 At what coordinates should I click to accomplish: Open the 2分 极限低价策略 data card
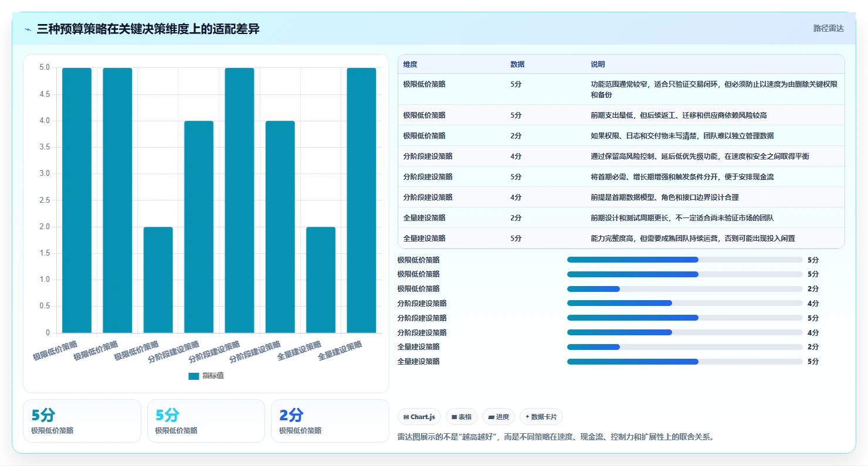pyautogui.click(x=330, y=421)
